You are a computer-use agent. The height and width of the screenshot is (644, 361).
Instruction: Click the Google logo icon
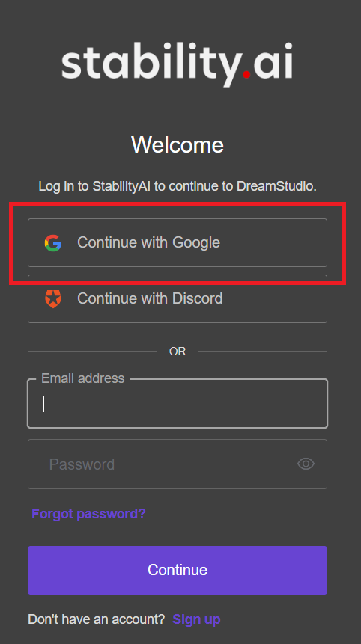pos(53,243)
